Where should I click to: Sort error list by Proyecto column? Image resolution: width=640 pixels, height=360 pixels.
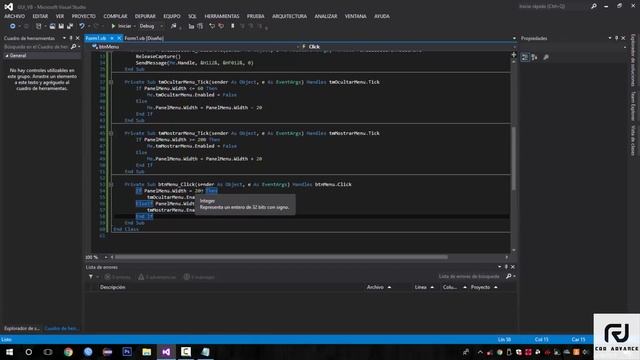tap(480, 287)
